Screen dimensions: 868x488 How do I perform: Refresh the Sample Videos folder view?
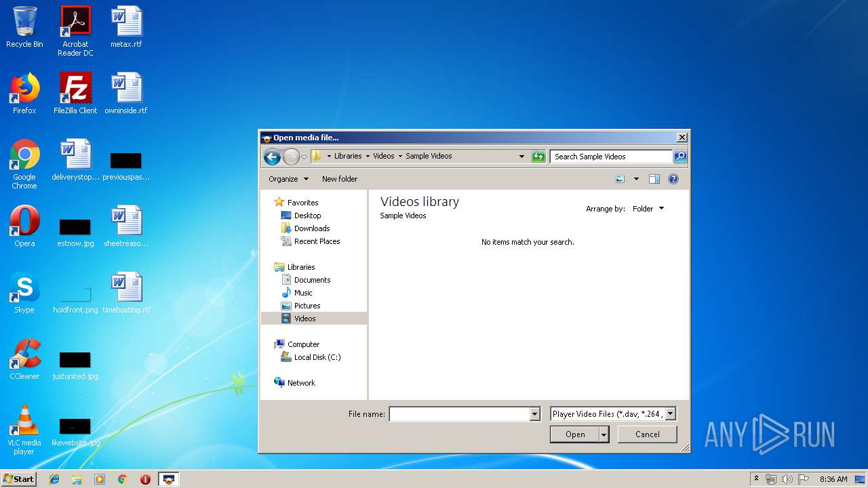(538, 157)
